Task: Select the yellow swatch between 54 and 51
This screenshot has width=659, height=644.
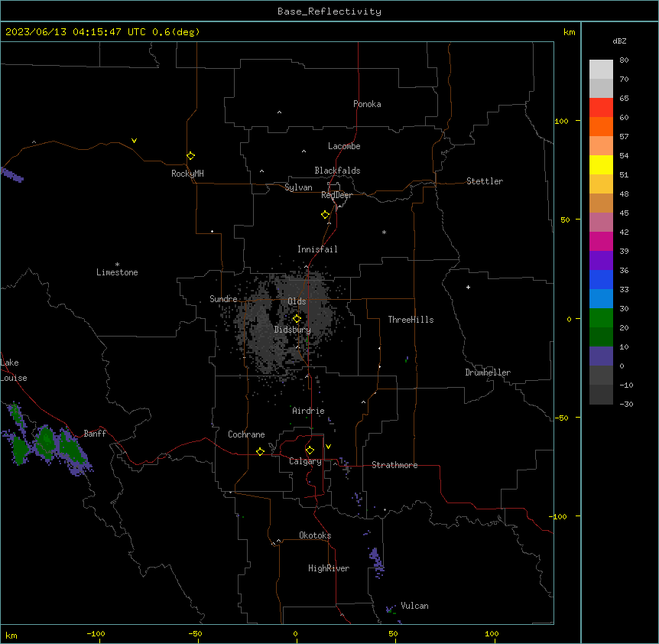Action: tap(601, 164)
